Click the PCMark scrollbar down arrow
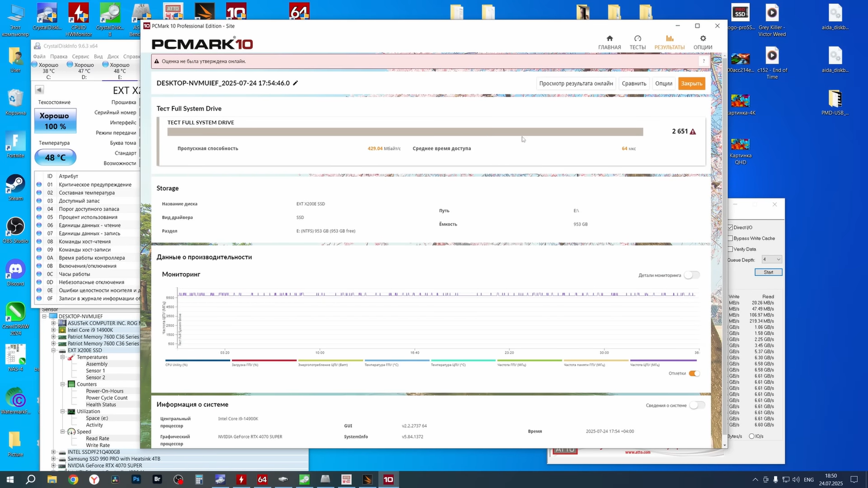 (x=724, y=445)
